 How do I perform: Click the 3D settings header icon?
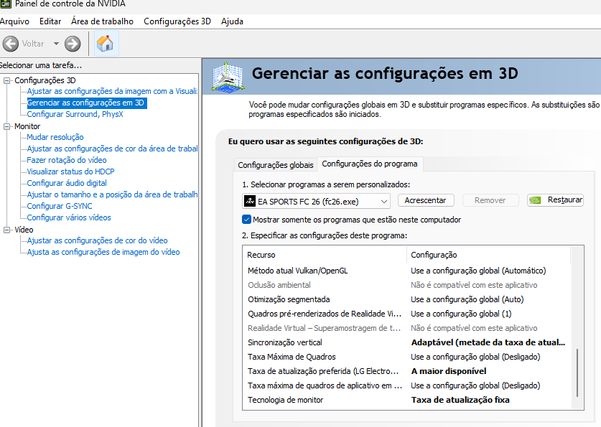point(228,77)
